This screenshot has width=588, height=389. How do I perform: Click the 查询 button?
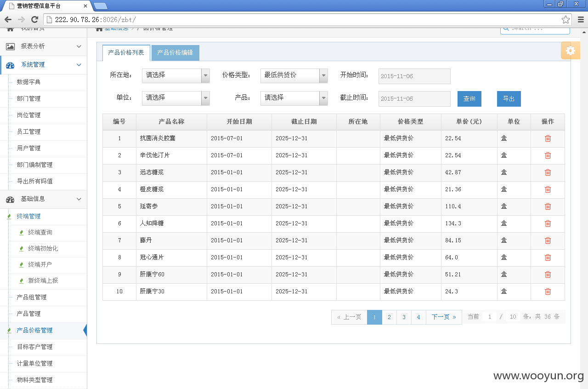coord(469,99)
